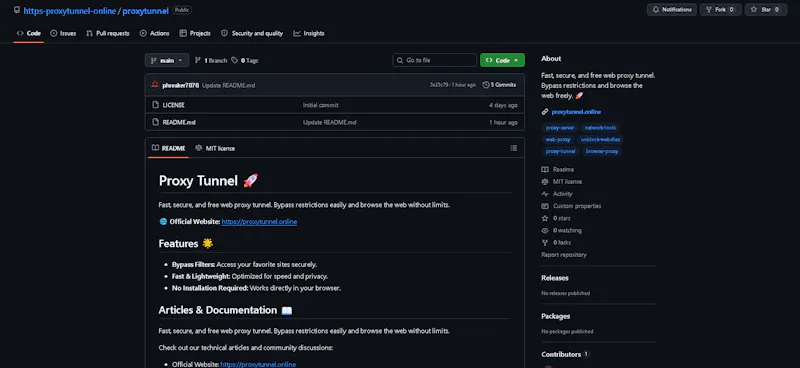Click the Features heading

click(186, 243)
